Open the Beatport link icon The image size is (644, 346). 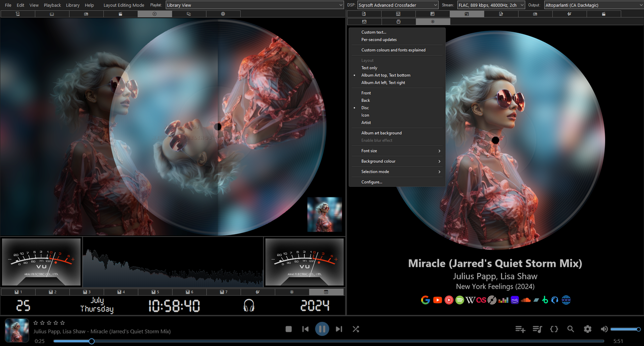(x=545, y=300)
